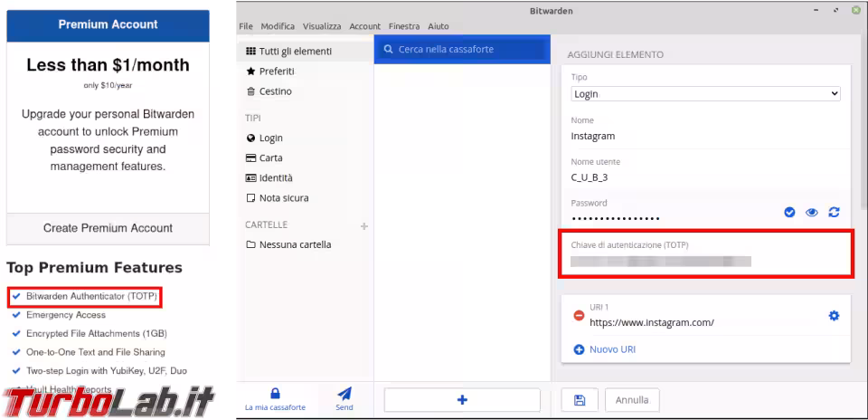Screen dimensions: 868x420
Task: Expand the Tipo dropdown set to Login
Action: tap(706, 93)
